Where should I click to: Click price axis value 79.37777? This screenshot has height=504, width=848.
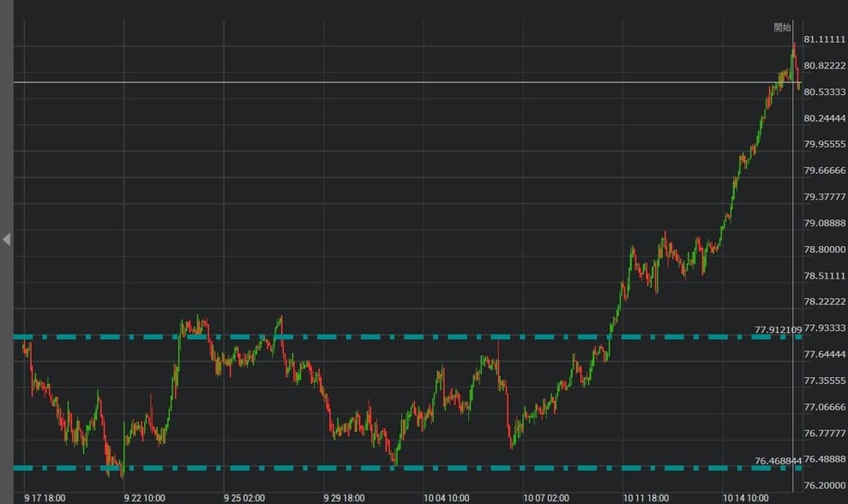click(824, 196)
